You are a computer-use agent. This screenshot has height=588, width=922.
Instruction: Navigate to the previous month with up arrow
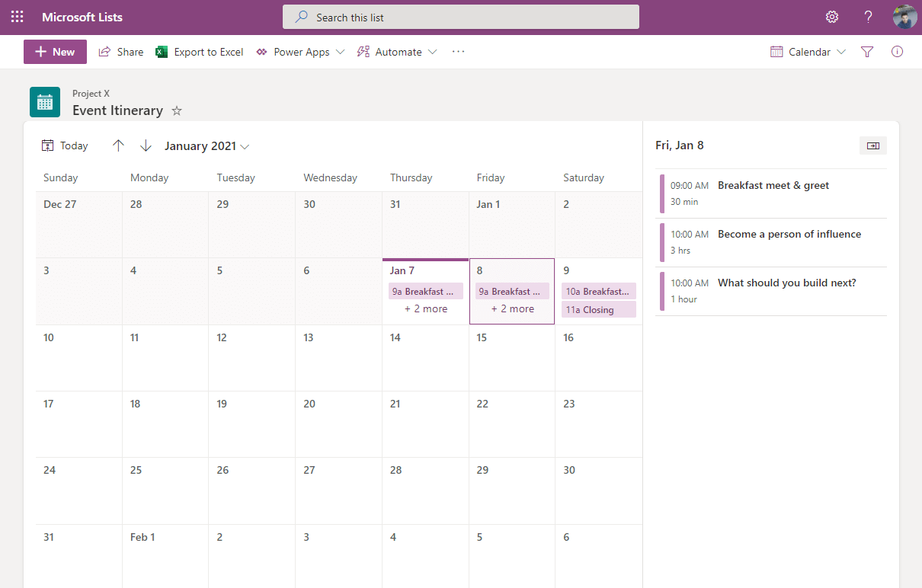coord(118,145)
